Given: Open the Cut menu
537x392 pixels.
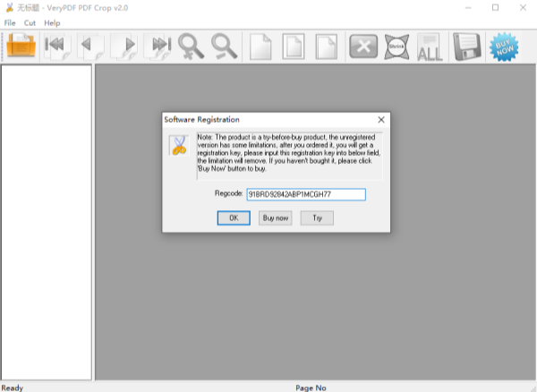Looking at the screenshot, I should click(x=30, y=23).
